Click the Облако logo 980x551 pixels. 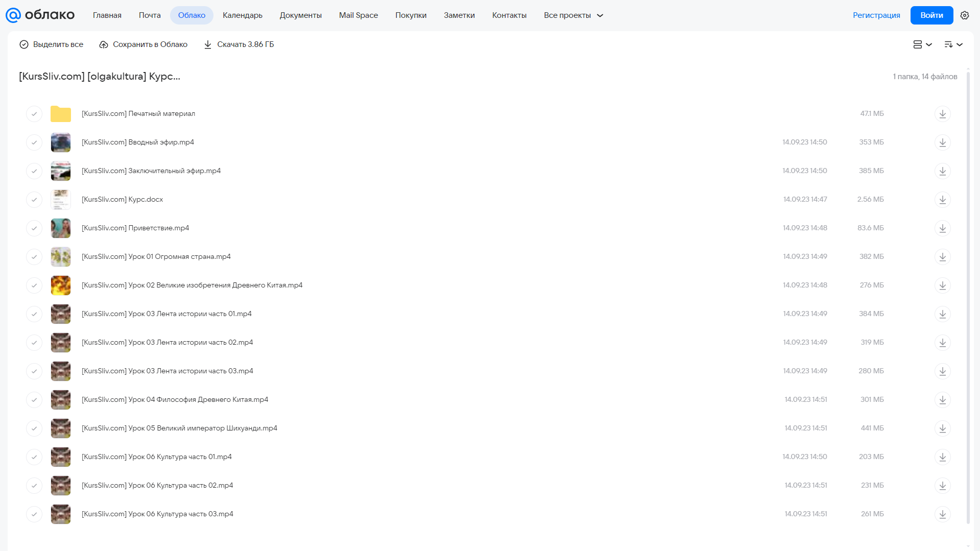pos(40,15)
